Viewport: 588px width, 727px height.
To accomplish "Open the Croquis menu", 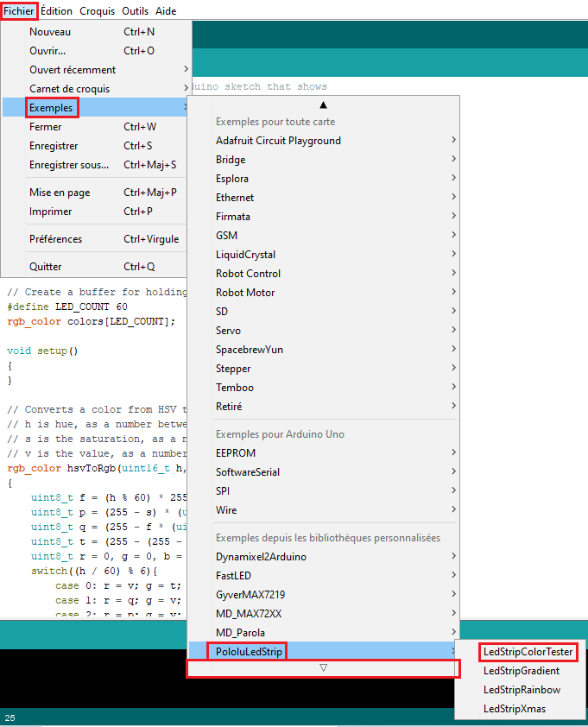I will click(x=97, y=10).
